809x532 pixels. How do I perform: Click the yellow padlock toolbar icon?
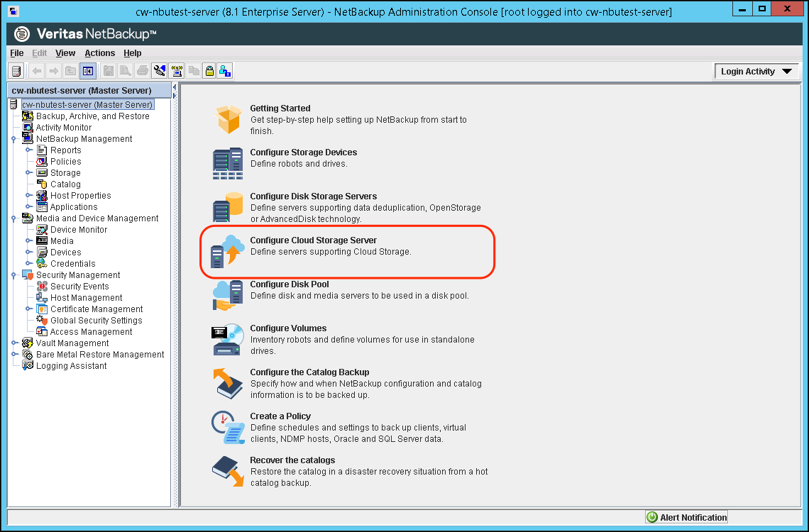[209, 71]
